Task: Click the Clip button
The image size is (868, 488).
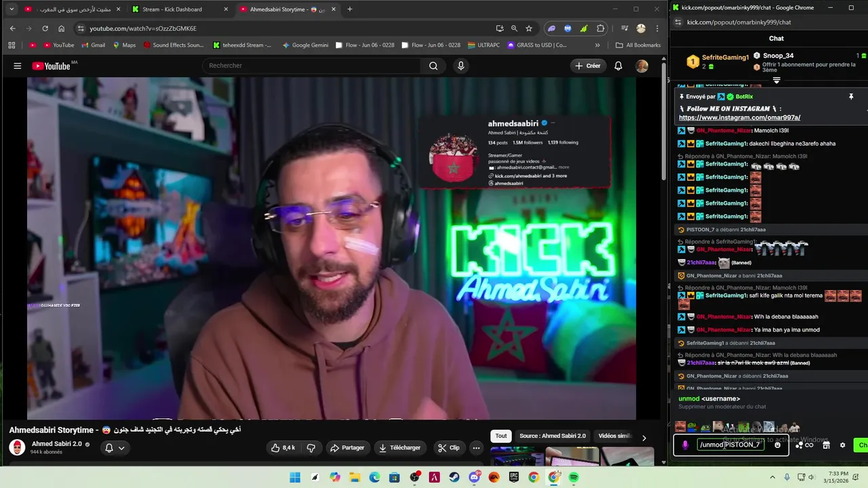Action: point(449,448)
